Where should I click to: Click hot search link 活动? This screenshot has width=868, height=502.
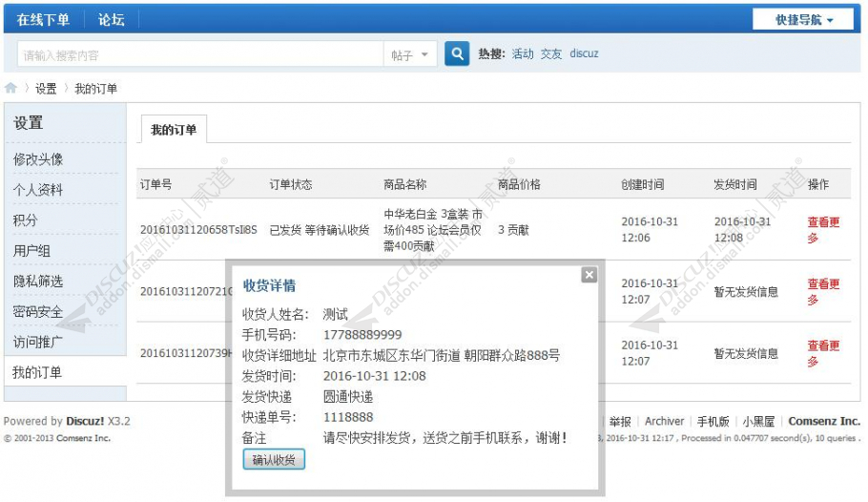point(522,53)
